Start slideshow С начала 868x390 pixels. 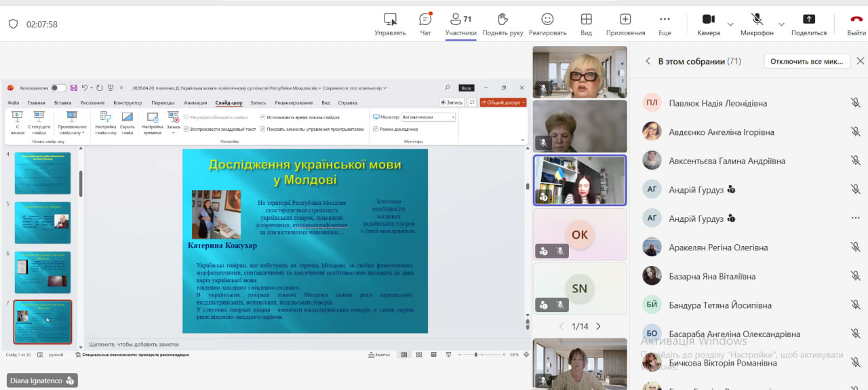click(x=17, y=123)
